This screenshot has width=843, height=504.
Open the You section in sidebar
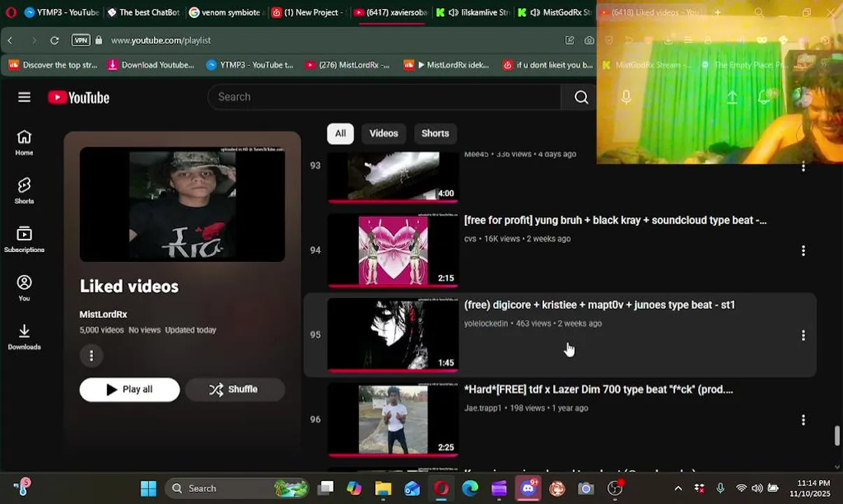click(x=25, y=288)
